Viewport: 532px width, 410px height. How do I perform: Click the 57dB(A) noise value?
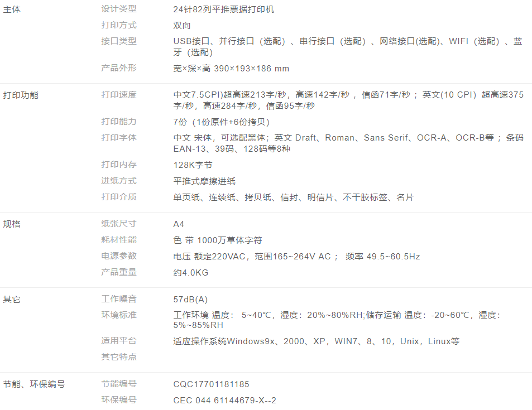coord(190,300)
